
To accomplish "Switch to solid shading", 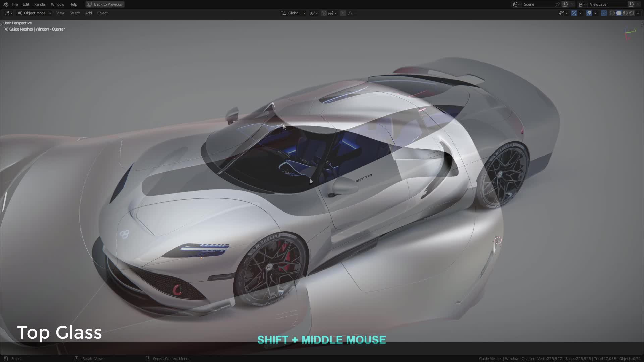I will 619,13.
